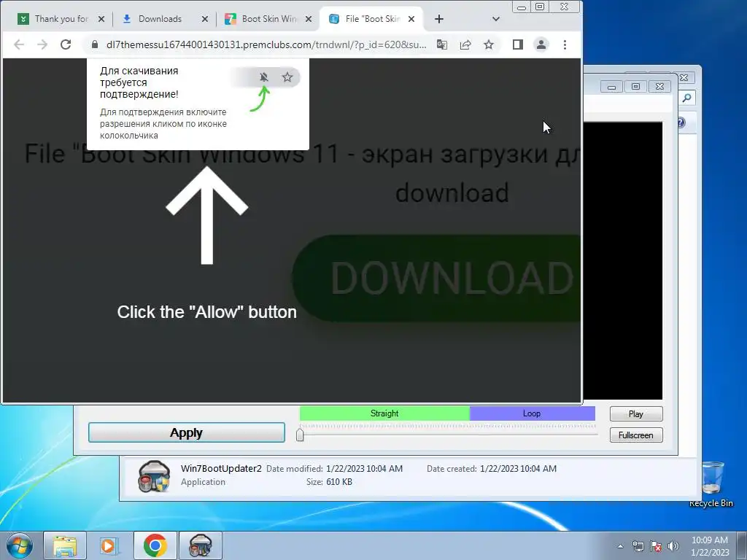Open the Chrome profile avatar menu
This screenshot has height=560, width=747.
pyautogui.click(x=541, y=44)
